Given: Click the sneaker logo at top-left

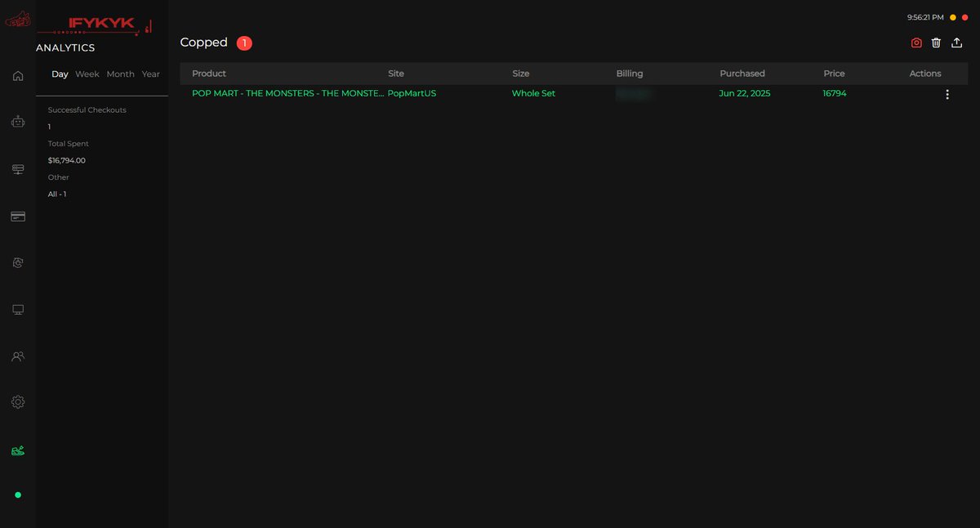Looking at the screenshot, I should click(x=18, y=20).
